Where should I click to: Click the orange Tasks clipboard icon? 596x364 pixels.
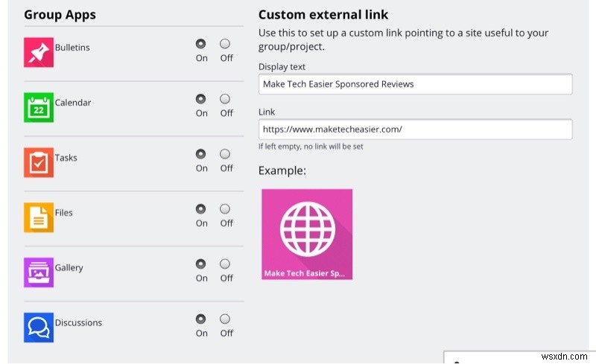click(x=39, y=162)
